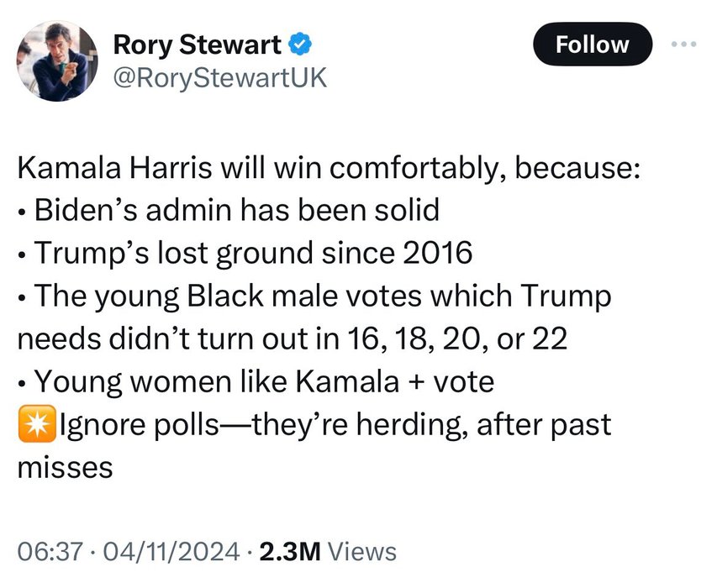Open the three-dot more options menu

[x=687, y=45]
